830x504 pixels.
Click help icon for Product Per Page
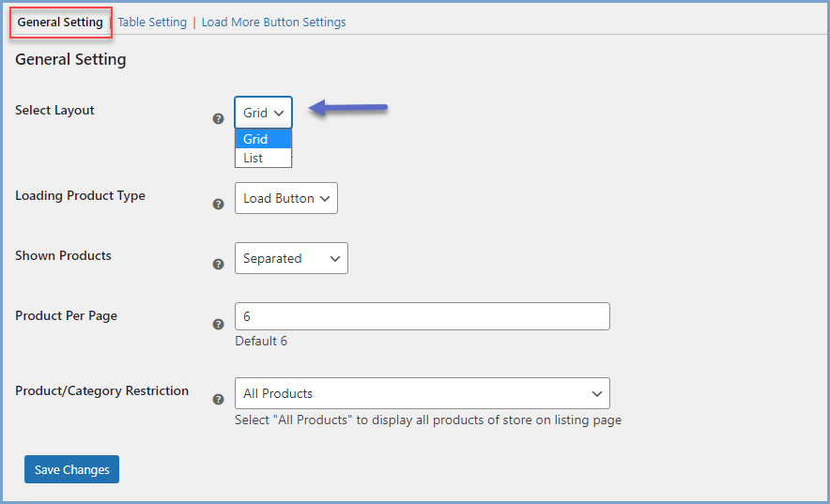(218, 324)
